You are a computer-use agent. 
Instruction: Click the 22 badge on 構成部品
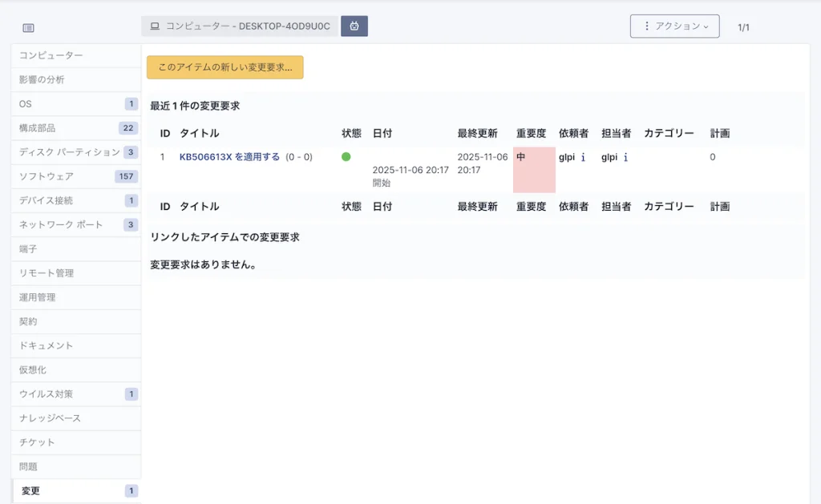tap(128, 127)
